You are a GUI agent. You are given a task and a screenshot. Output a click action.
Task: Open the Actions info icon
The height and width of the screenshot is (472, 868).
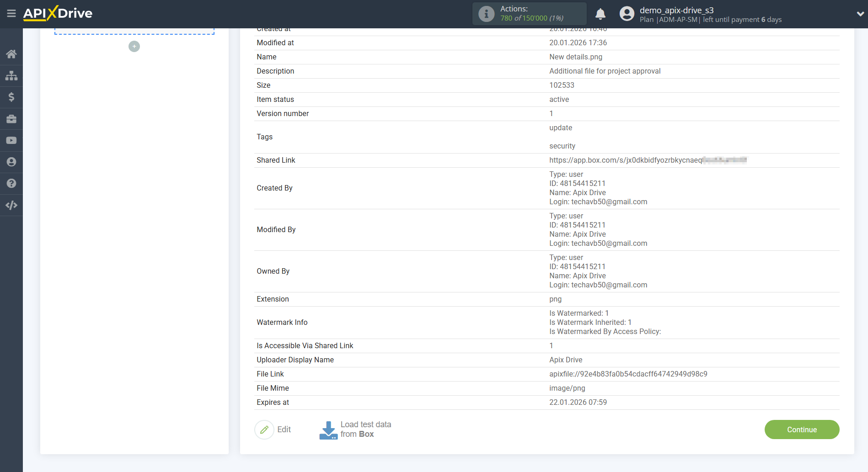click(486, 14)
